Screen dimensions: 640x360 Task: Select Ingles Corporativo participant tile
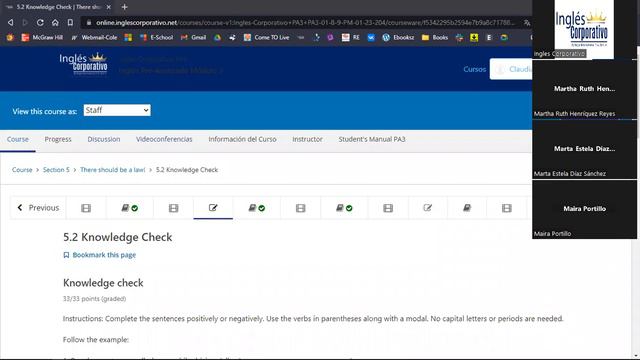pyautogui.click(x=584, y=29)
